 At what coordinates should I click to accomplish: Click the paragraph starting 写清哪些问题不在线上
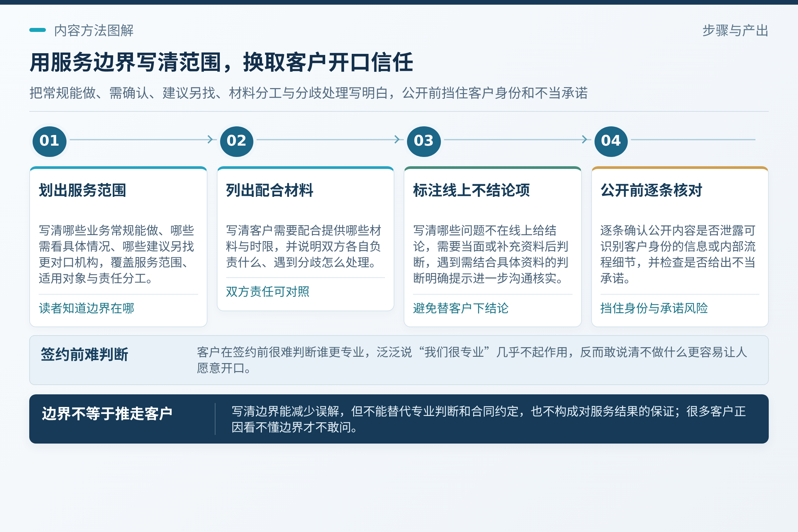pyautogui.click(x=491, y=254)
